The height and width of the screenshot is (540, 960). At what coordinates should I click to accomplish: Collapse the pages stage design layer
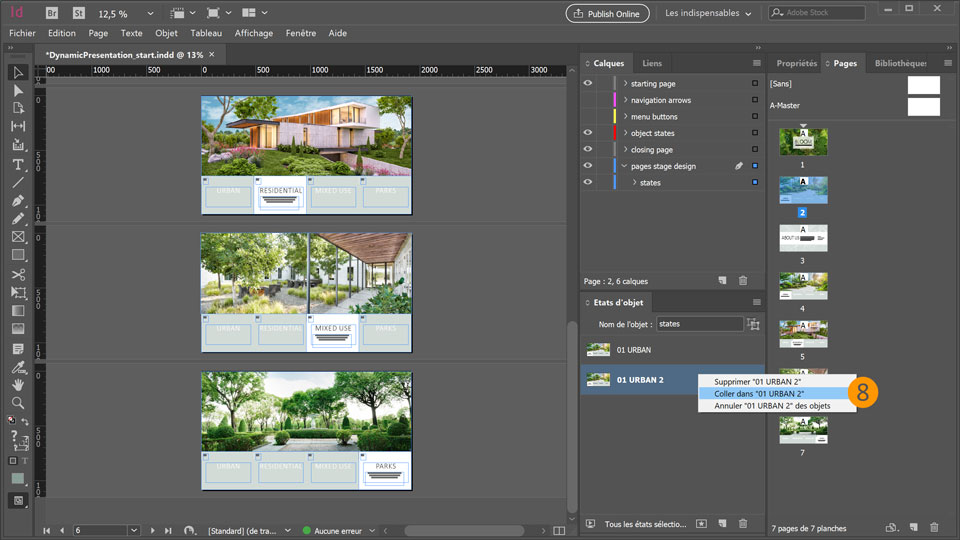point(624,166)
